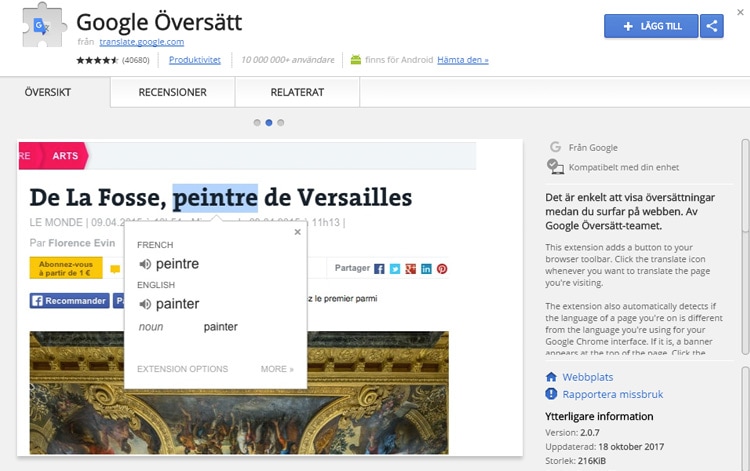Click the LinkedIn share icon in article
Viewport: 750px width, 471px height.
426,269
